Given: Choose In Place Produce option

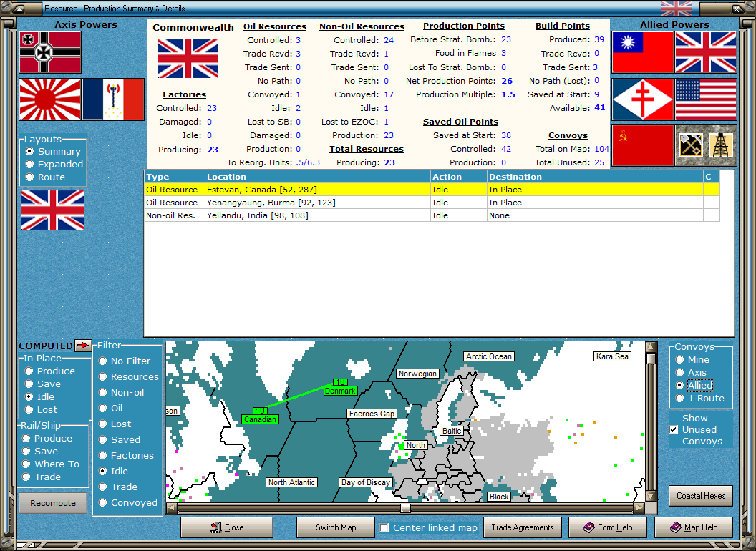Looking at the screenshot, I should (50, 371).
